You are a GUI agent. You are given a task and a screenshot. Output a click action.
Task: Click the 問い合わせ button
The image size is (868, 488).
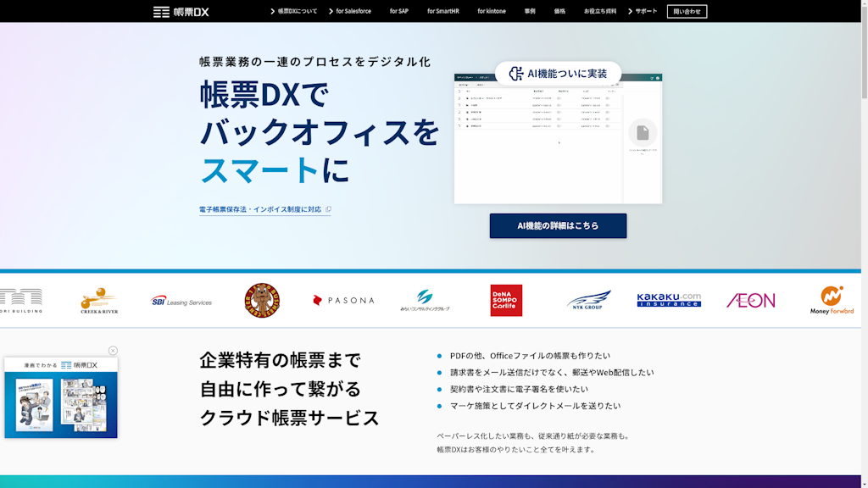[687, 12]
